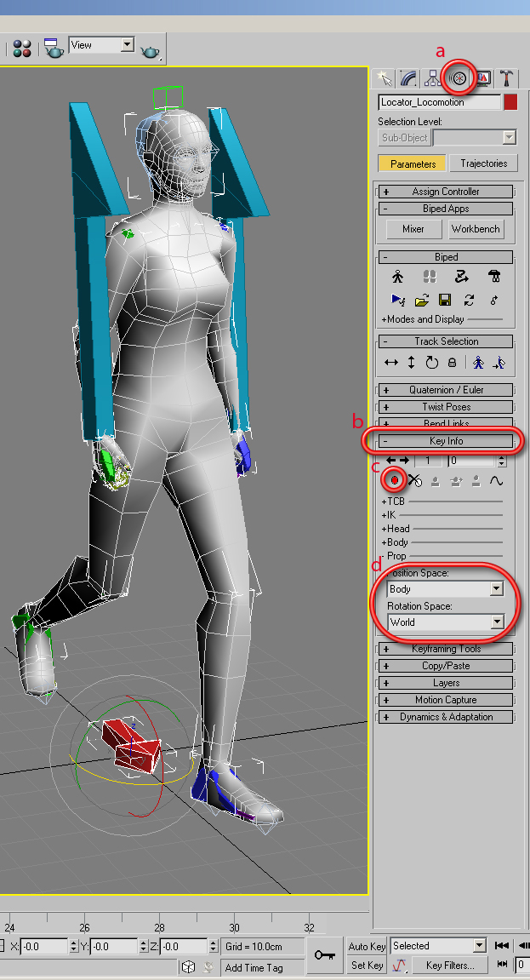The height and width of the screenshot is (980, 530).
Task: Open the Rotation Space World dropdown
Action: click(445, 622)
